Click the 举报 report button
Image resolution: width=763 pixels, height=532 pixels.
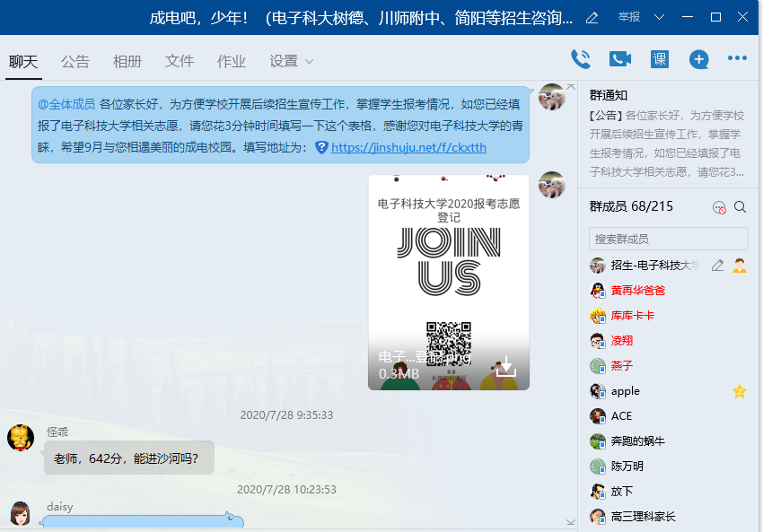629,18
